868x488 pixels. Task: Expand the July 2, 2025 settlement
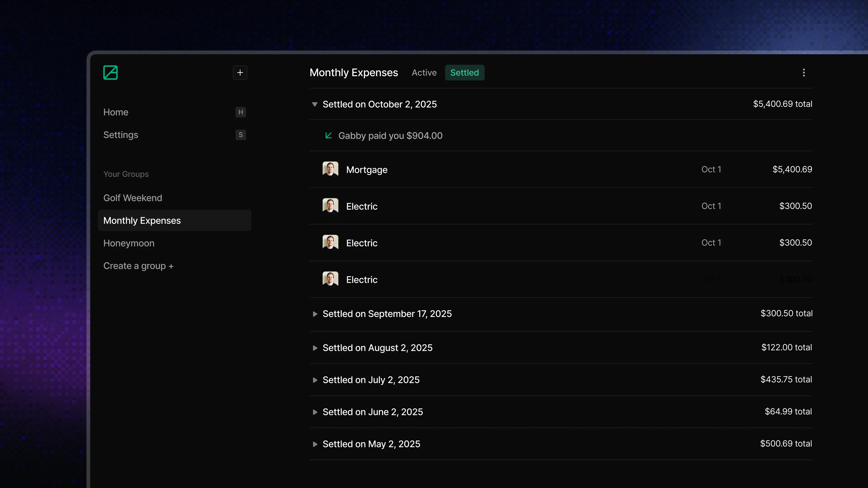pos(315,380)
